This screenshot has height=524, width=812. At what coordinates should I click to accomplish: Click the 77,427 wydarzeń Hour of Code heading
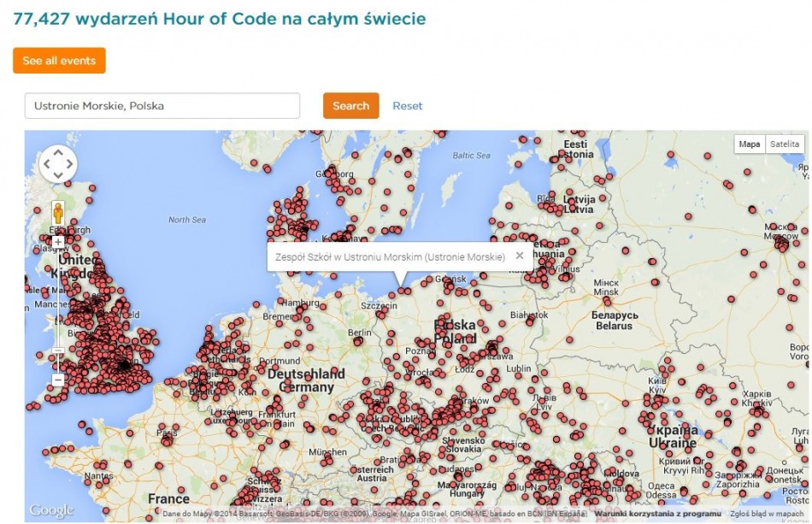point(220,19)
